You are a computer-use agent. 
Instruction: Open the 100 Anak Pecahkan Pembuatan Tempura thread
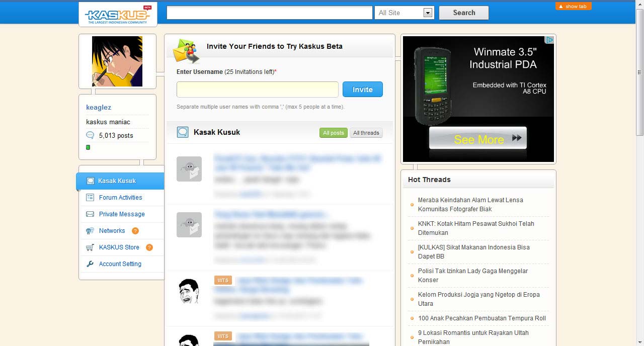point(482,318)
